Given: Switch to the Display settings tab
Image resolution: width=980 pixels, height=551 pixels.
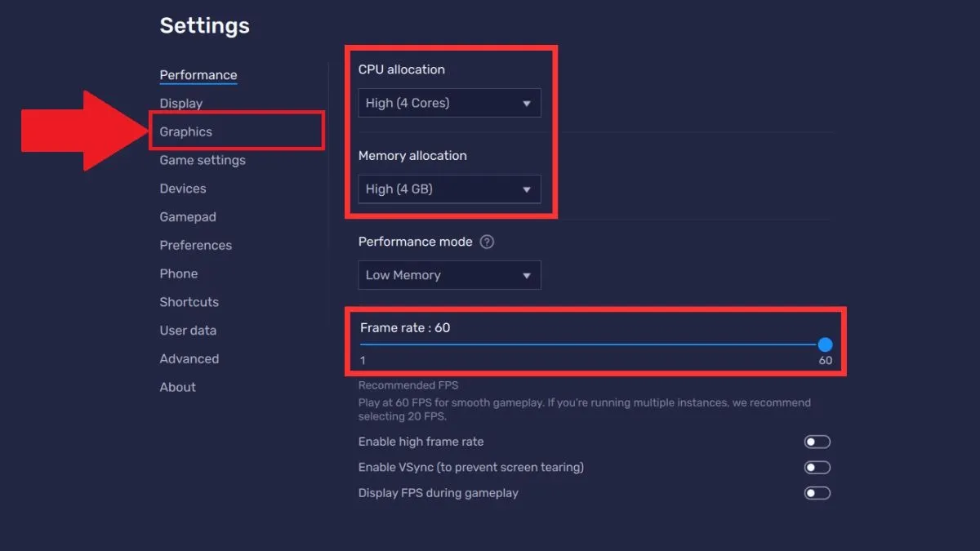Looking at the screenshot, I should pyautogui.click(x=180, y=104).
